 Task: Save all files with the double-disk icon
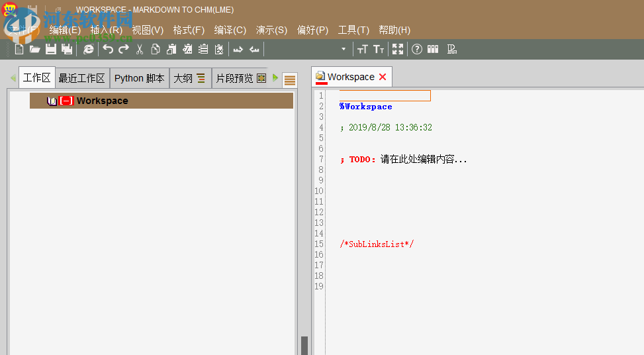point(67,49)
